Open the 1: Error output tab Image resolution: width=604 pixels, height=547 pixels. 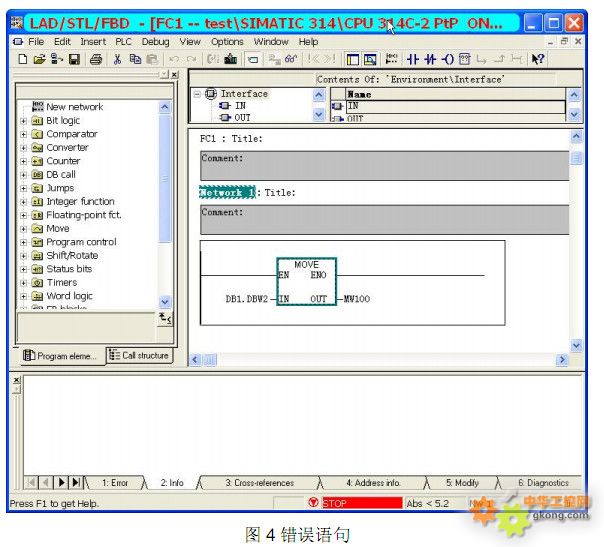coord(115,483)
